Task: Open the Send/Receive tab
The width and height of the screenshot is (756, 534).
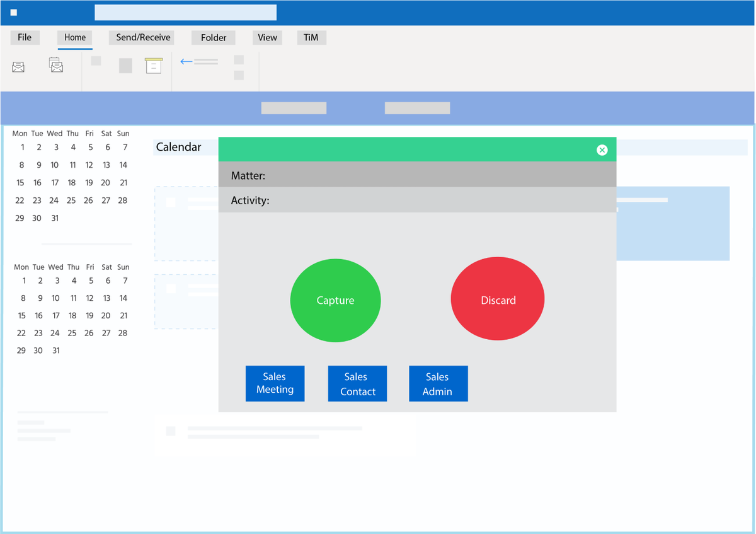Action: 143,37
